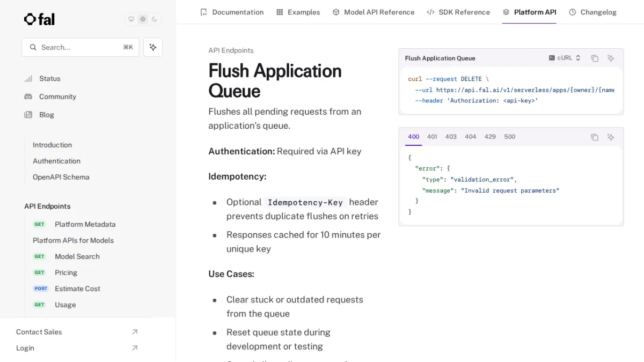Screen dimensions: 644x362
Task: Click the Examples grid icon
Action: (280, 12)
